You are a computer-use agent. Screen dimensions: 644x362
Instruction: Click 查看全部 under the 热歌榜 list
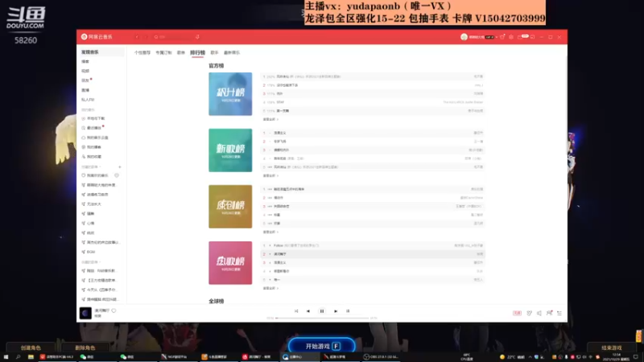[x=270, y=288]
